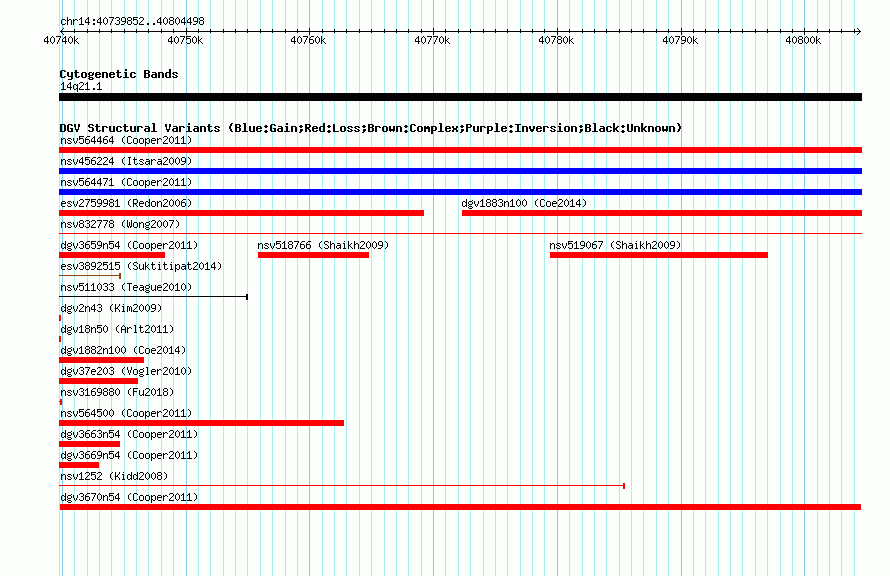890x576 pixels.
Task: Open the nsv519067 (Shaikh2009) variant bar
Action: tap(659, 255)
